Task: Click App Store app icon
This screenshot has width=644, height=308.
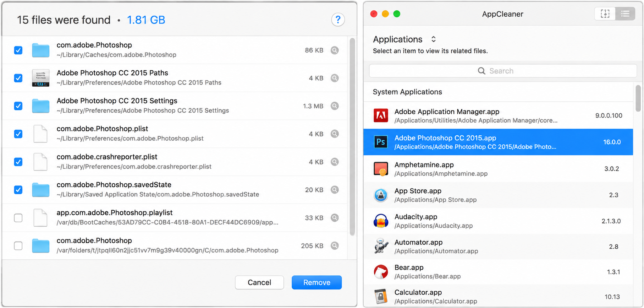Action: coord(381,195)
